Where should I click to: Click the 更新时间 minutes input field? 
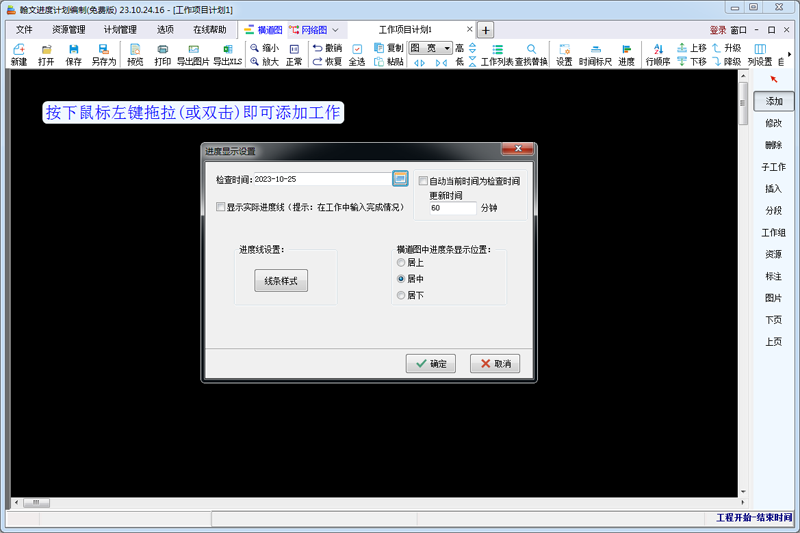pyautogui.click(x=452, y=209)
